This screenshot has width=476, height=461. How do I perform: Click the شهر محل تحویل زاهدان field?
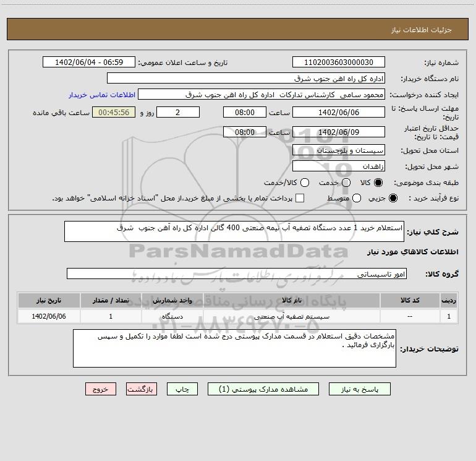tap(339, 166)
